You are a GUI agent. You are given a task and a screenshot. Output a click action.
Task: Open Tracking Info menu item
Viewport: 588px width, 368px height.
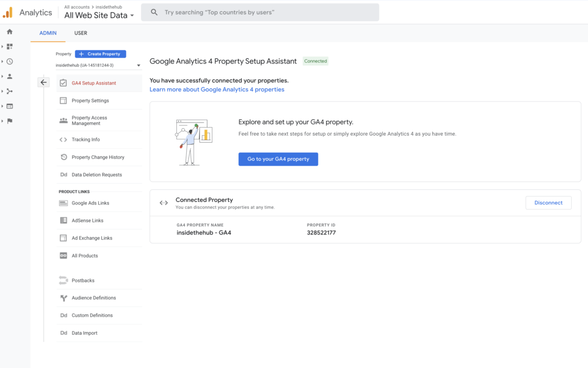coord(100,140)
